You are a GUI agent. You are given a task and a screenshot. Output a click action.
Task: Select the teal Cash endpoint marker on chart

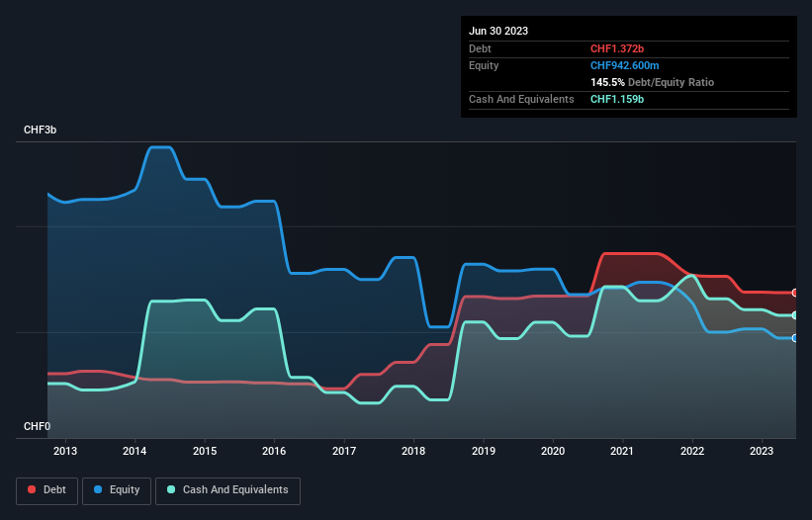point(795,315)
